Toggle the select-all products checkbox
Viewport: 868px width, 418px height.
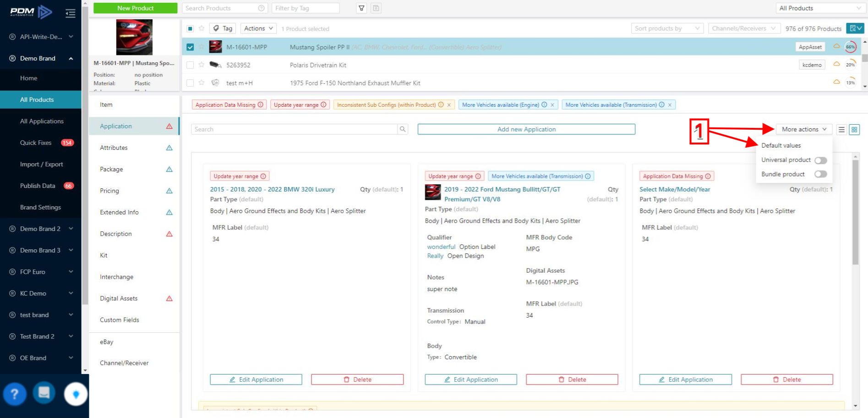click(190, 28)
